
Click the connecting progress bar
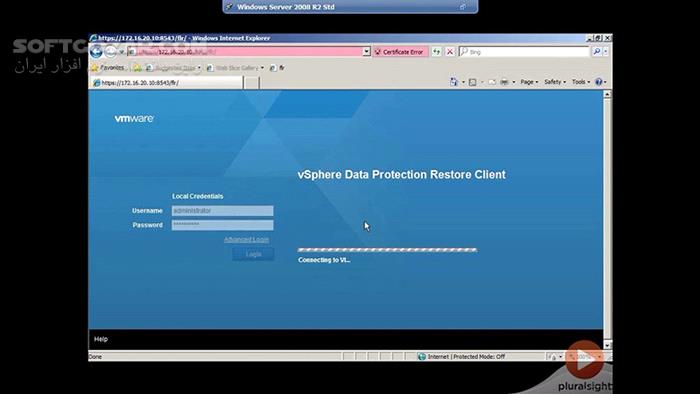(x=388, y=250)
